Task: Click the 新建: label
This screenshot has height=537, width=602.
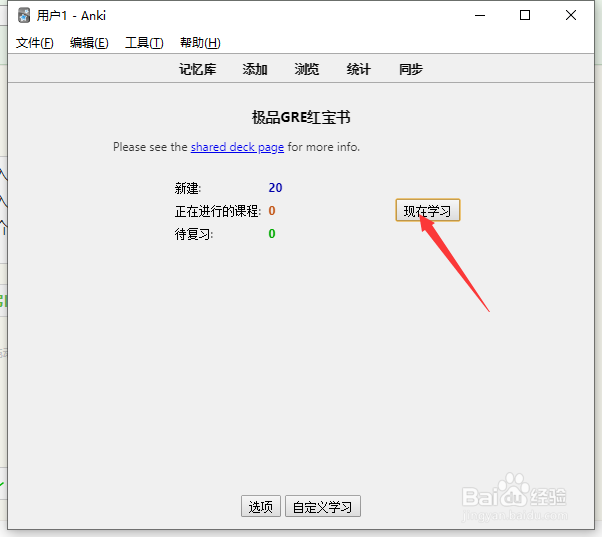Action: pyautogui.click(x=188, y=188)
